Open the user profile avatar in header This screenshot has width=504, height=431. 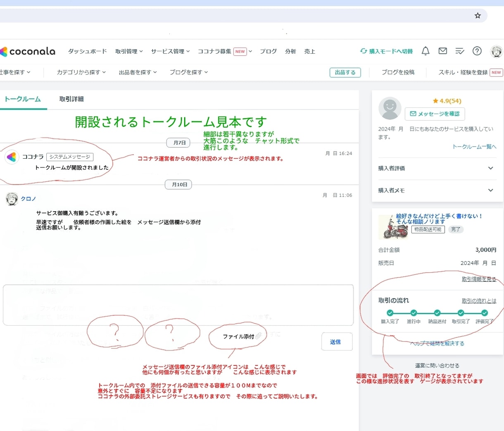(496, 51)
